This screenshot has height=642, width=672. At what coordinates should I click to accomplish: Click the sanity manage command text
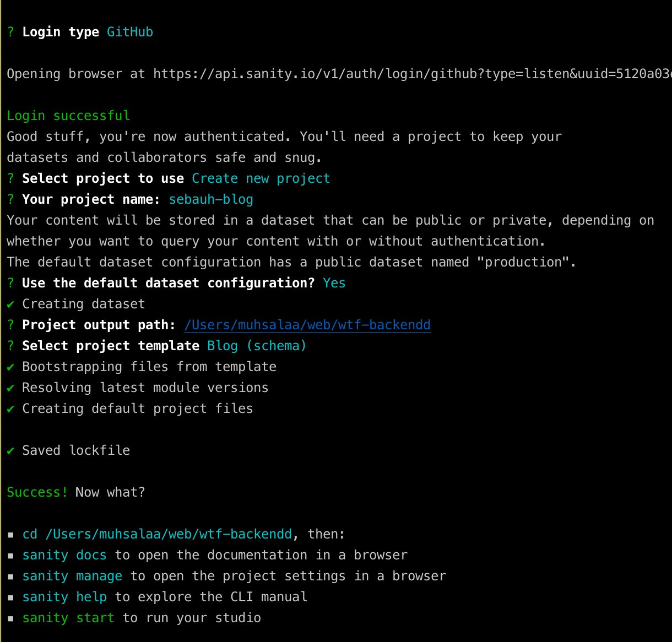click(72, 576)
